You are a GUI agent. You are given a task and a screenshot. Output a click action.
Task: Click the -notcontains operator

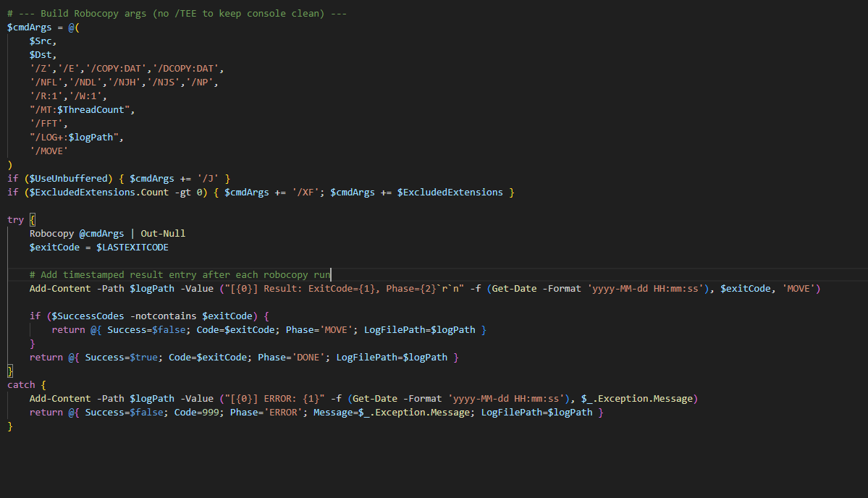(x=164, y=316)
